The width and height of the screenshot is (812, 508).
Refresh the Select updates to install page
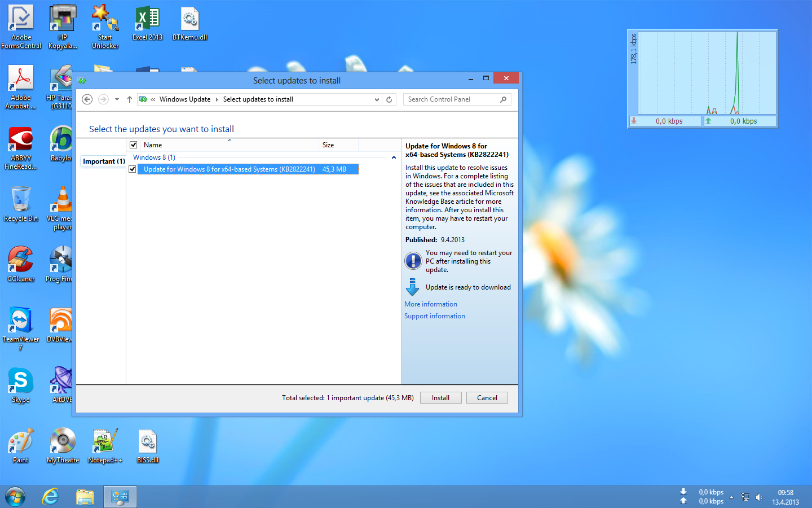(389, 99)
